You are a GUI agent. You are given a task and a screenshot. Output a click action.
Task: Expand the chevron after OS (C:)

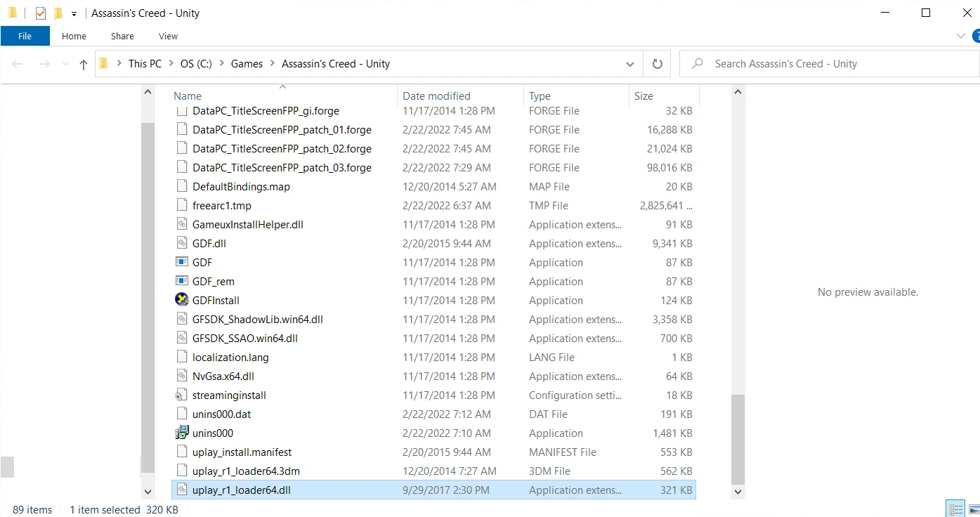[222, 64]
